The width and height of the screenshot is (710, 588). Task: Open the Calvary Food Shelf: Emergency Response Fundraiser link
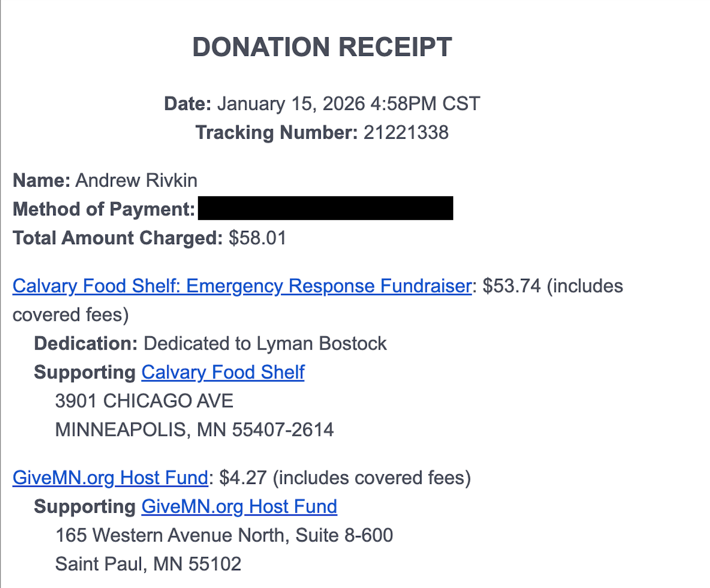(242, 286)
